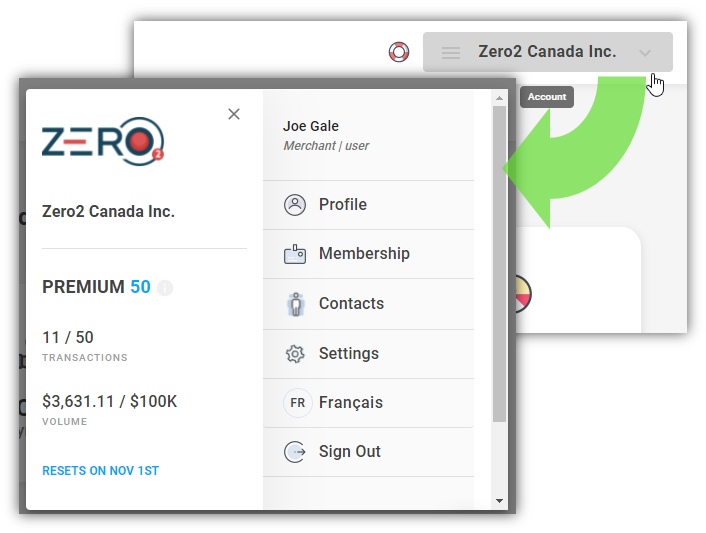Image resolution: width=706 pixels, height=533 pixels.
Task: Close the account panel with the X
Action: click(x=234, y=114)
